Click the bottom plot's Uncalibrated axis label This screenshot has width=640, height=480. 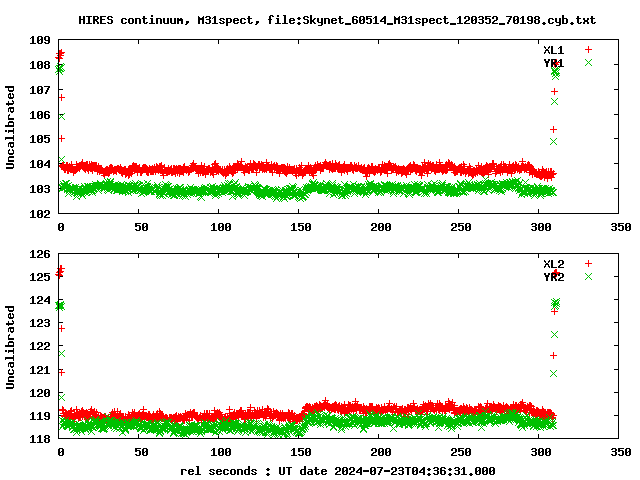click(x=10, y=347)
